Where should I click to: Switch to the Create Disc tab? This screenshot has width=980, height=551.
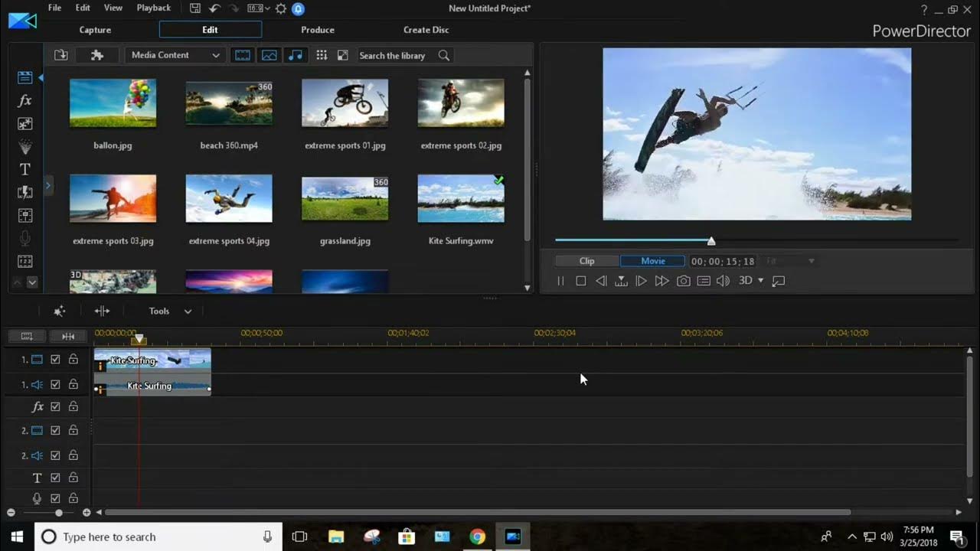pyautogui.click(x=426, y=30)
